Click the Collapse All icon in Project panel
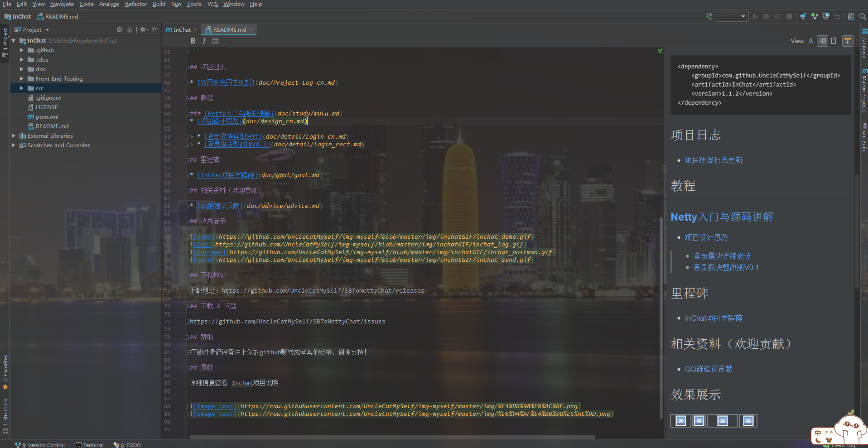The width and height of the screenshot is (868, 448). click(130, 29)
